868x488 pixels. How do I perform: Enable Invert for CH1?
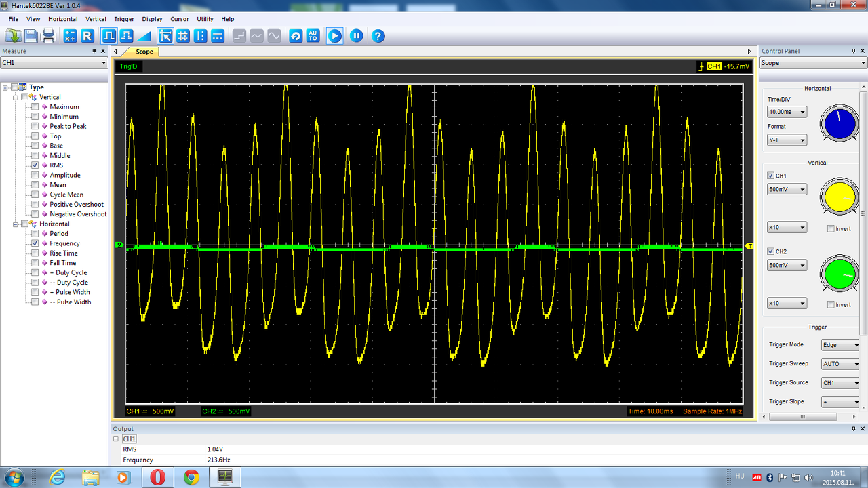[831, 229]
